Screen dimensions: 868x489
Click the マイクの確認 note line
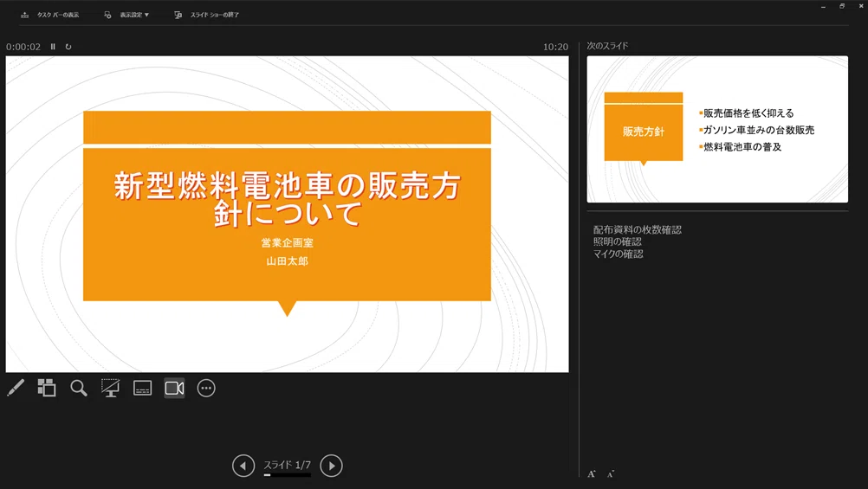tap(618, 254)
